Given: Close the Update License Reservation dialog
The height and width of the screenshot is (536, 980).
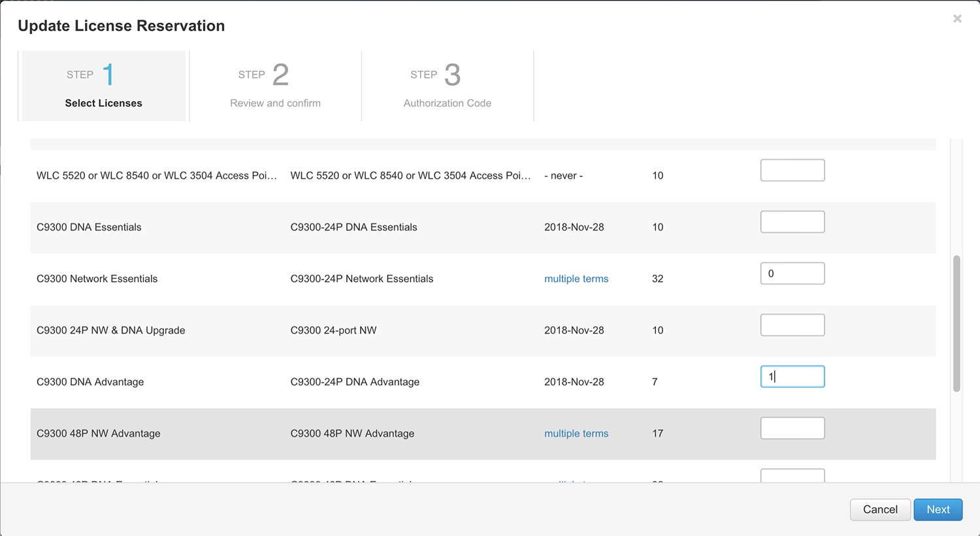Looking at the screenshot, I should click(957, 19).
